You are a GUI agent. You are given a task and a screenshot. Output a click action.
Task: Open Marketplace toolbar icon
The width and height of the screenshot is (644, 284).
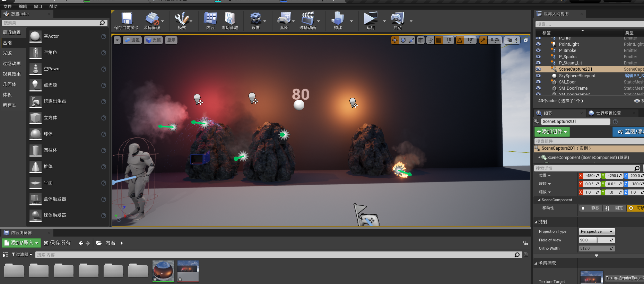[x=229, y=18]
